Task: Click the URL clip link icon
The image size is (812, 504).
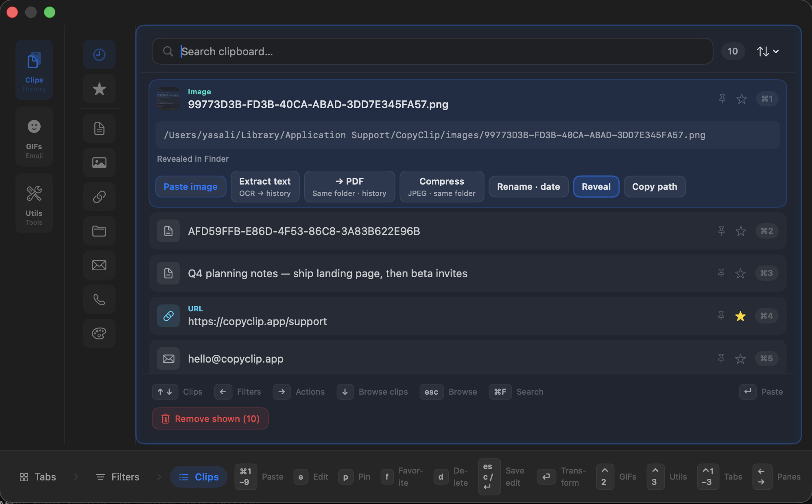Action: point(168,316)
